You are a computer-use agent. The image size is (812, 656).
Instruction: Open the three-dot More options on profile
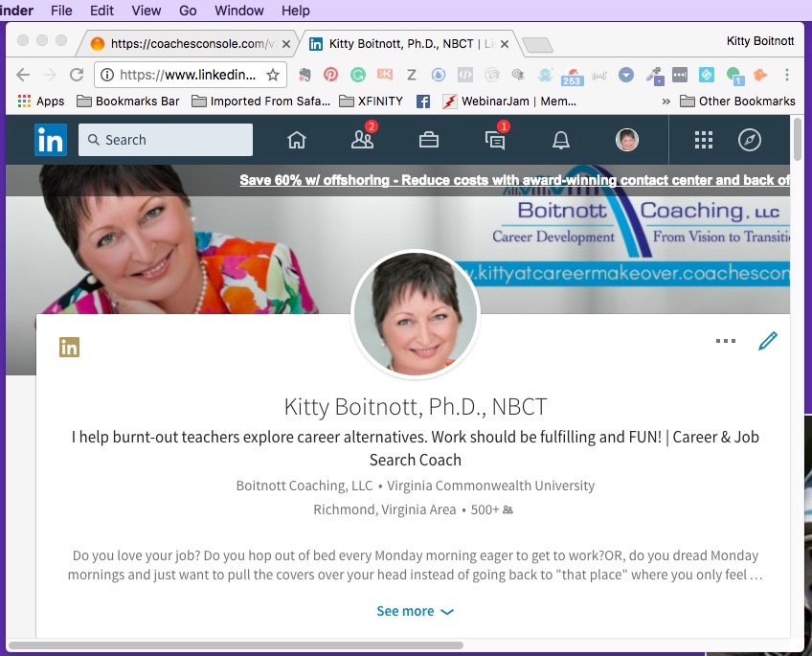pos(726,341)
